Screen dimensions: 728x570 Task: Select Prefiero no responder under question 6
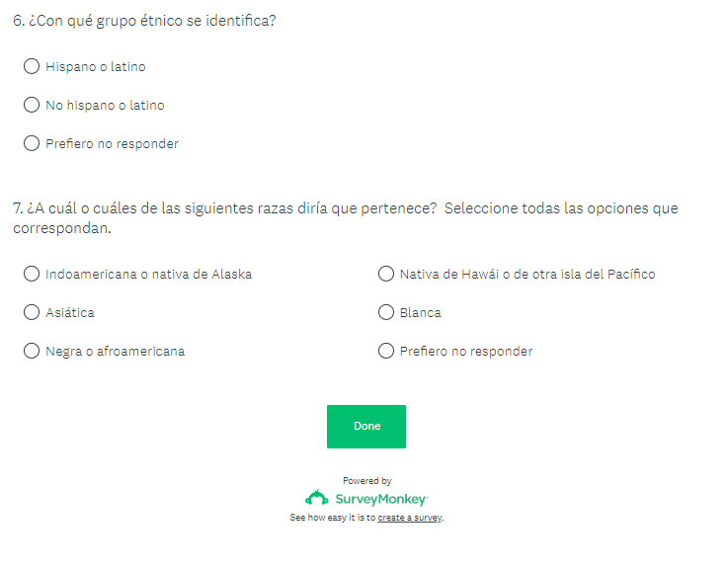(32, 144)
